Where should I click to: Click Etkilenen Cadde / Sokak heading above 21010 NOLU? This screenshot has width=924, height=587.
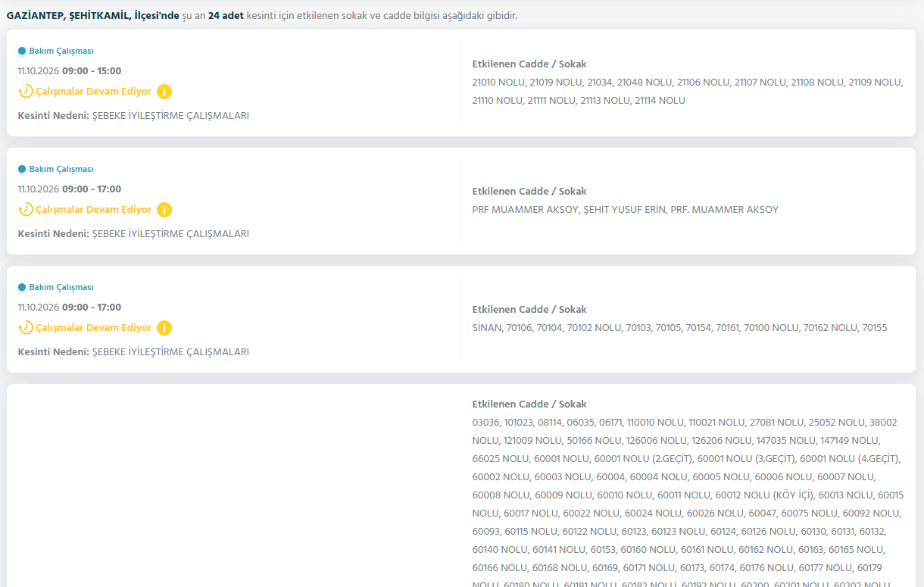[x=529, y=64]
